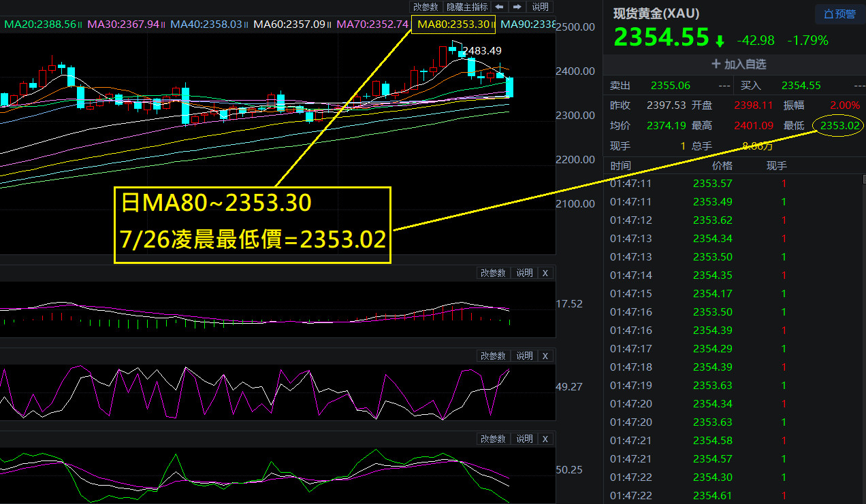Select the trade row priced 2354.58
This screenshot has height=504, width=866.
(x=735, y=441)
